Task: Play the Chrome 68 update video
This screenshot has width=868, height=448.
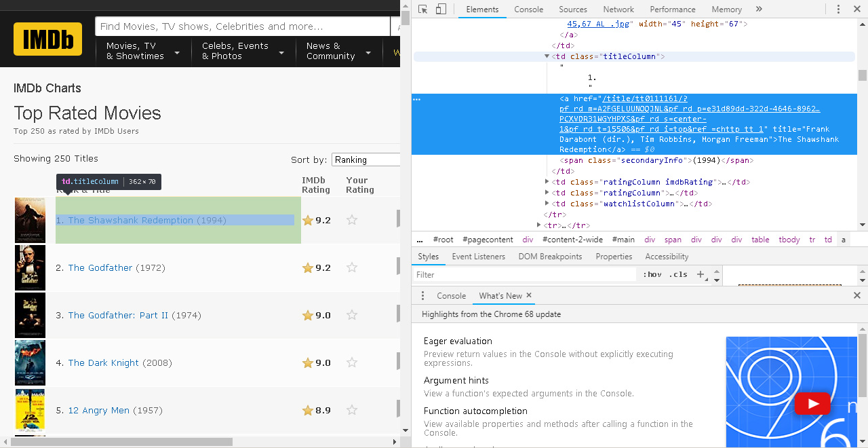Action: tap(811, 405)
